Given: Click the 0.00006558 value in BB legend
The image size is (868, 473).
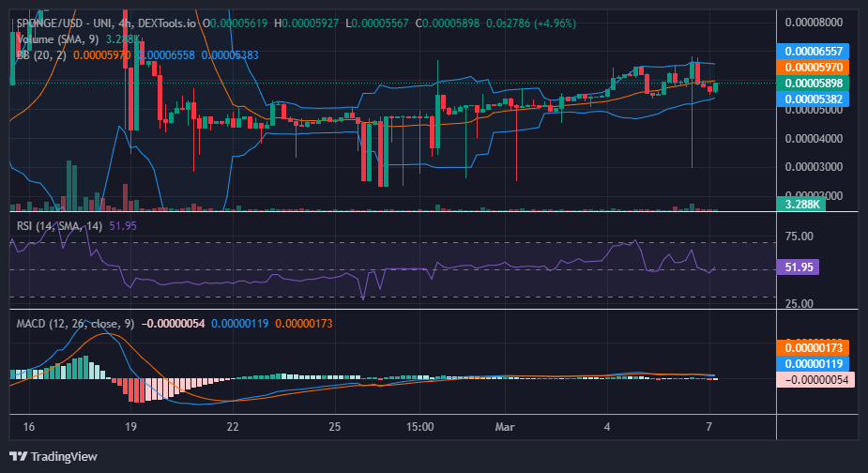Looking at the screenshot, I should (x=167, y=55).
